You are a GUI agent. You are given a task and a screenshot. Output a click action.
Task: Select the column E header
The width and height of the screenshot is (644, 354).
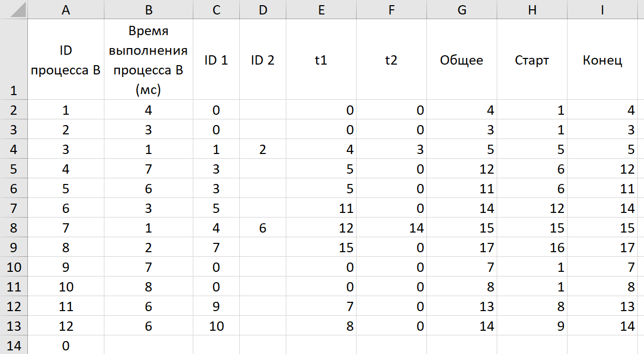click(321, 9)
